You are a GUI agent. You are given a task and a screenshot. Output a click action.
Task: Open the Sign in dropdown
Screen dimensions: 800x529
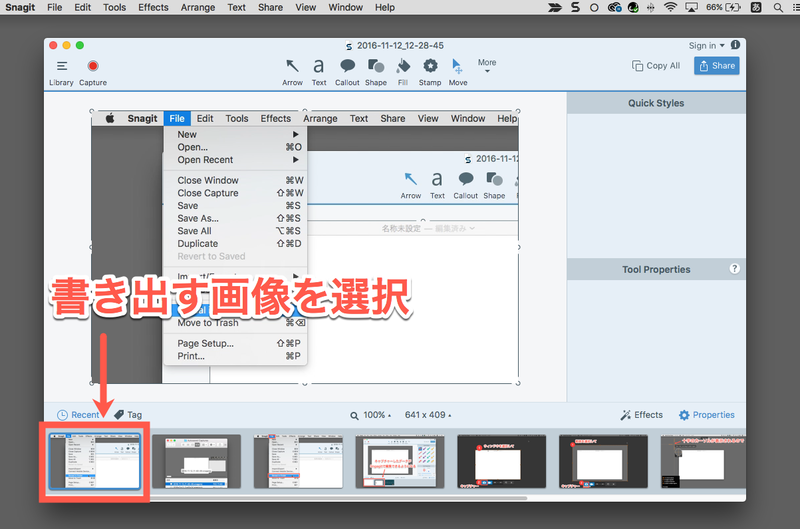point(707,45)
